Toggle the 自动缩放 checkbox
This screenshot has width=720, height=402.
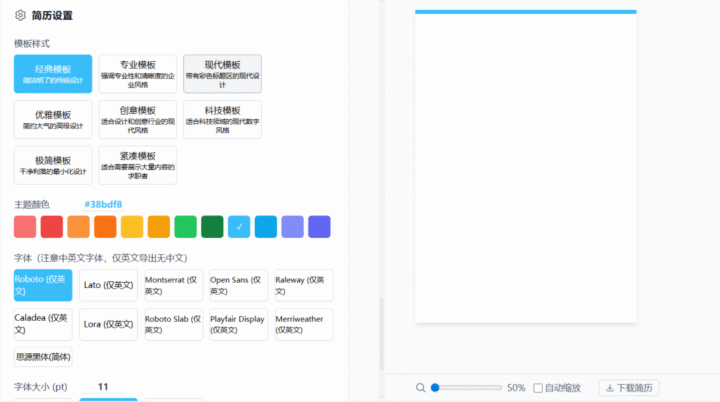click(538, 387)
